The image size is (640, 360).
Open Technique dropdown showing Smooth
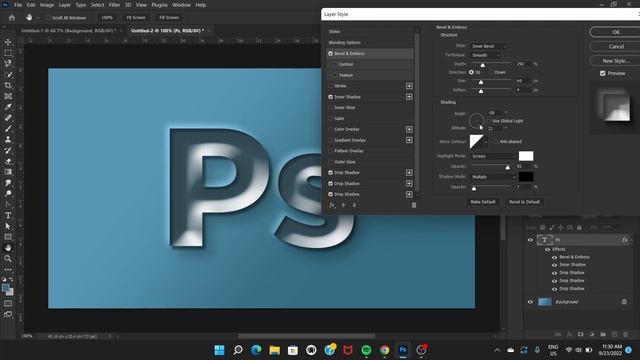point(485,55)
